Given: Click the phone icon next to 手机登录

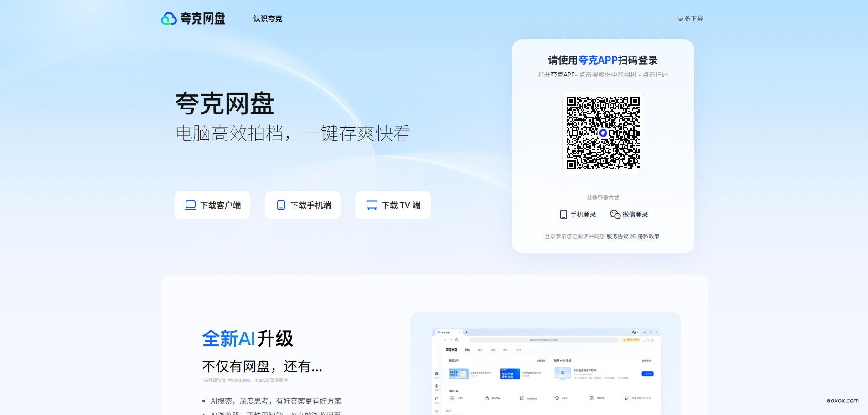Looking at the screenshot, I should (x=562, y=215).
